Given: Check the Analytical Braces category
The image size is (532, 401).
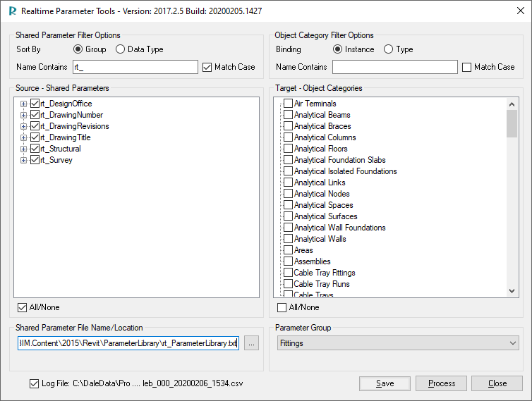Looking at the screenshot, I should [288, 126].
